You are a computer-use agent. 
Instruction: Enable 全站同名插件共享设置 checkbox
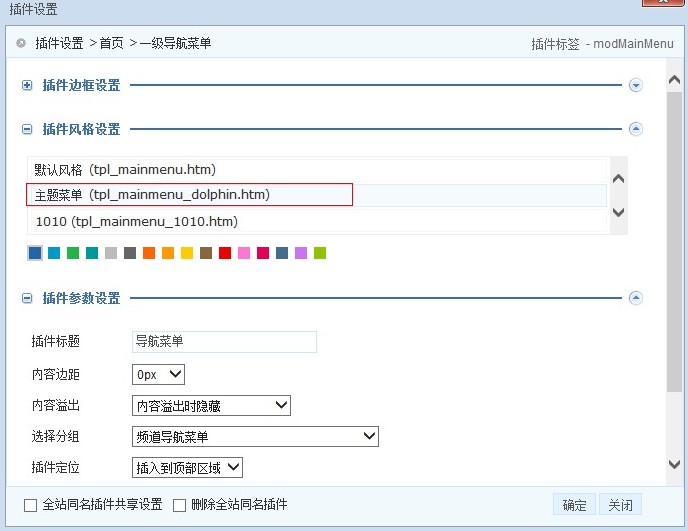click(x=30, y=505)
